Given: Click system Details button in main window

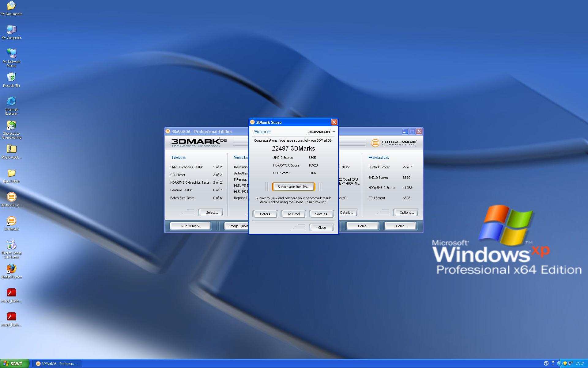Looking at the screenshot, I should (348, 212).
